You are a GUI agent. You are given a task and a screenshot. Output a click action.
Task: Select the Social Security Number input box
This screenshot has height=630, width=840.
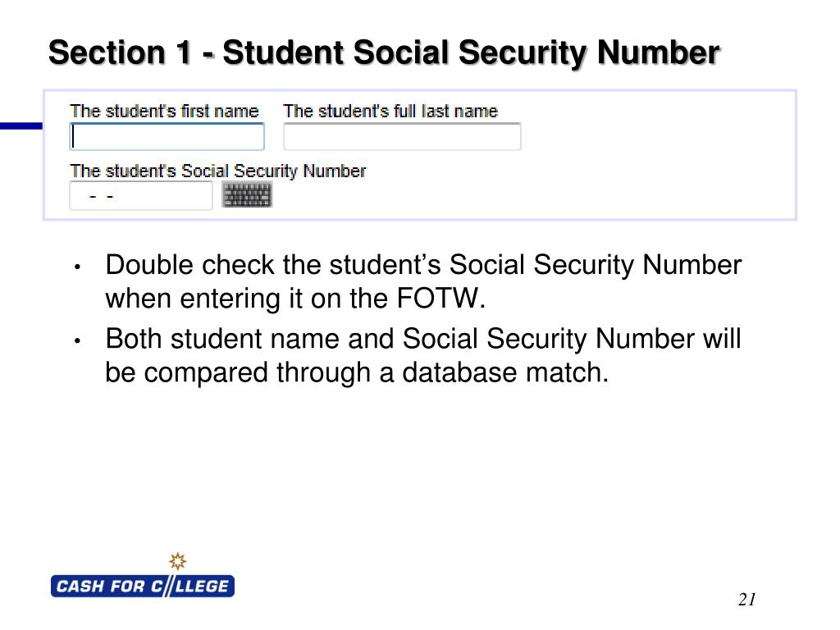(x=141, y=195)
